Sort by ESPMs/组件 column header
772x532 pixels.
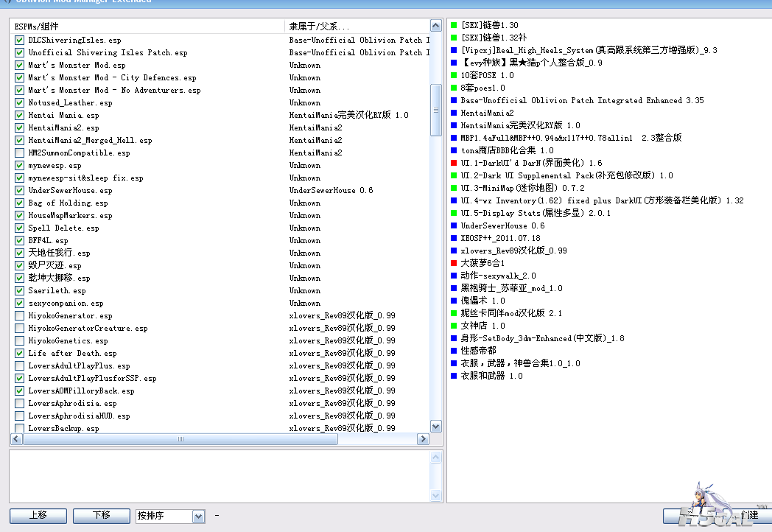tap(147, 26)
